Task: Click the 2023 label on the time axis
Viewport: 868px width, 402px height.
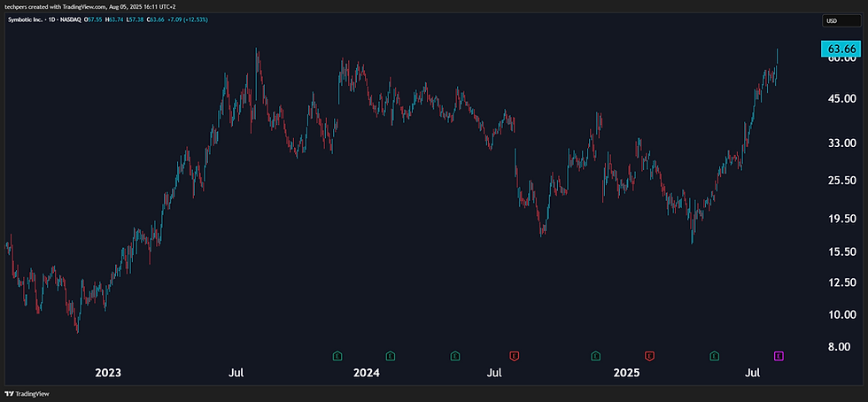Action: coord(108,373)
